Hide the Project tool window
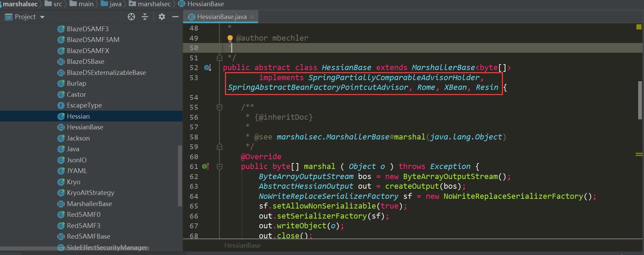Image resolution: width=644 pixels, height=255 pixels. click(x=175, y=17)
